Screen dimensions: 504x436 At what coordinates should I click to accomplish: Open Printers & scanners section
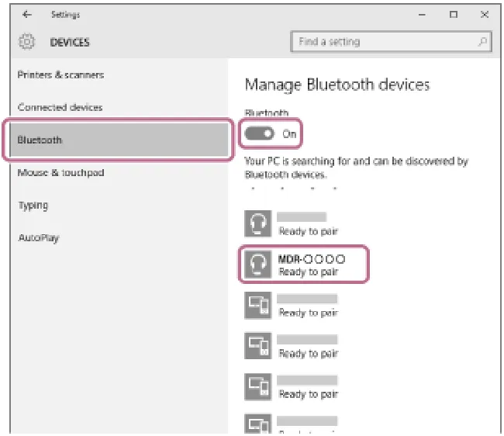(60, 75)
